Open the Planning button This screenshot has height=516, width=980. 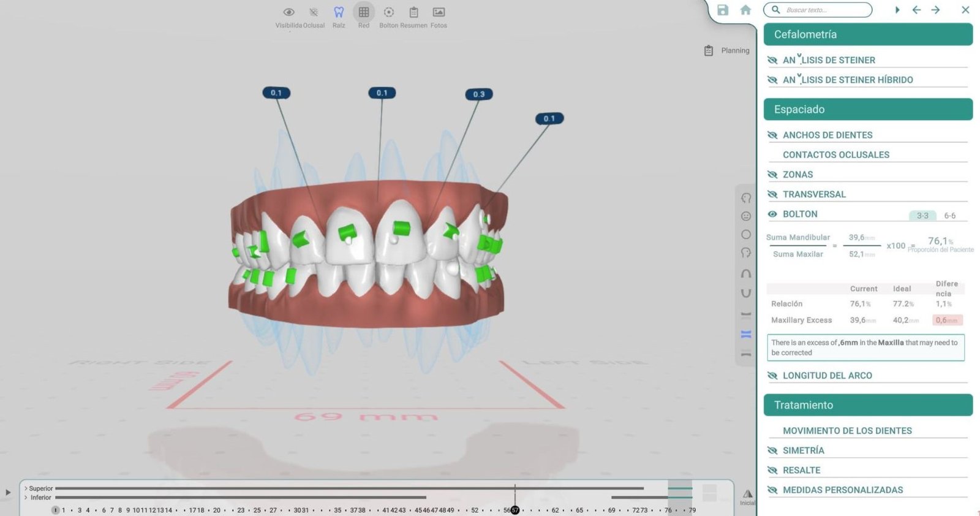(727, 51)
